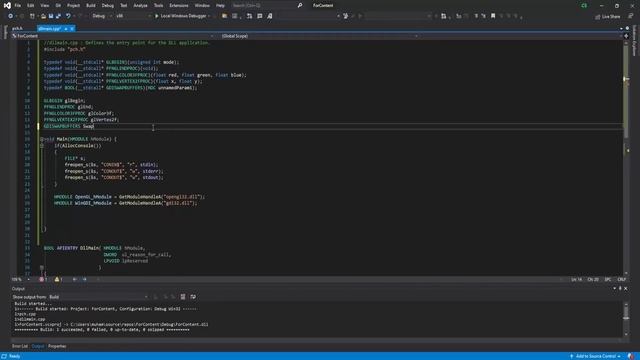This screenshot has height=360, width=640.
Task: Toggle word wrap in Output
Action: tap(193, 297)
